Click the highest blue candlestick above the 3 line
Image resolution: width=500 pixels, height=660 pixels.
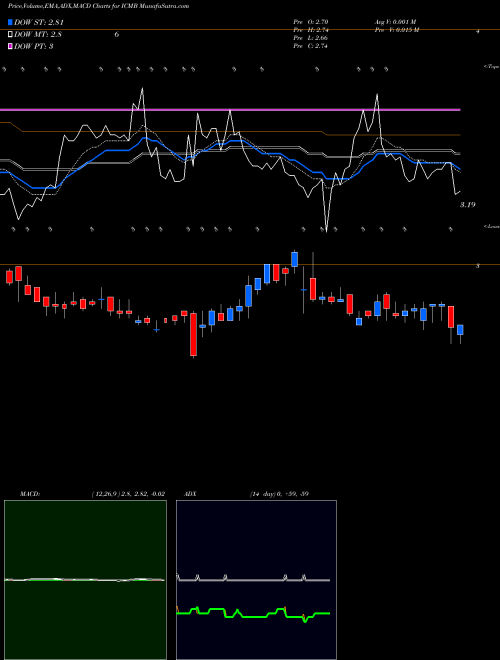tap(295, 259)
